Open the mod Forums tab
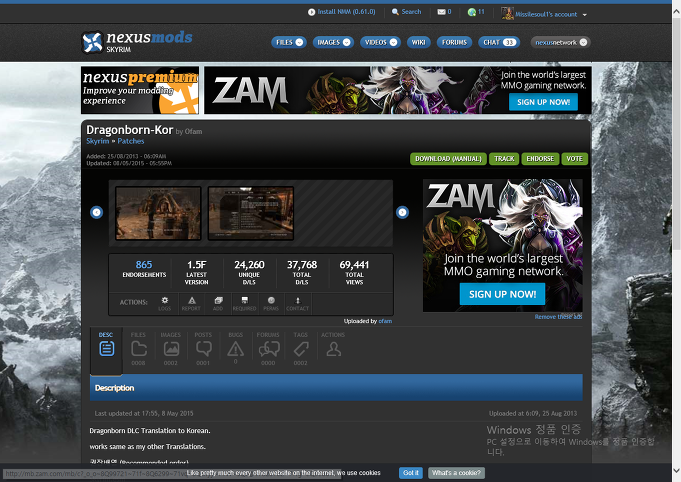Viewport: 681px width, 482px height. [x=268, y=349]
